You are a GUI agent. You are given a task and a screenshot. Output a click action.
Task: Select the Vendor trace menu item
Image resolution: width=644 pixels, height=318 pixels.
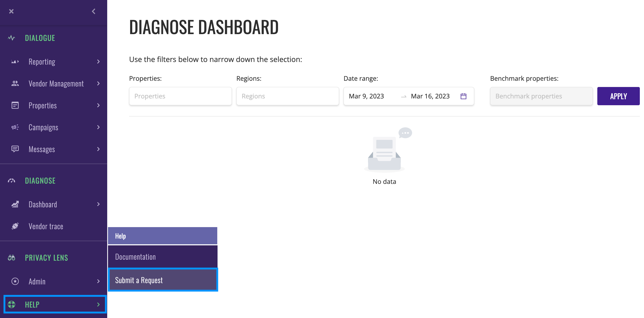tap(53, 226)
